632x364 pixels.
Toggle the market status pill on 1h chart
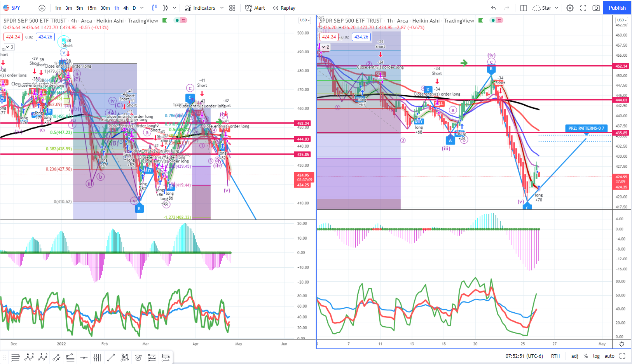(x=496, y=20)
